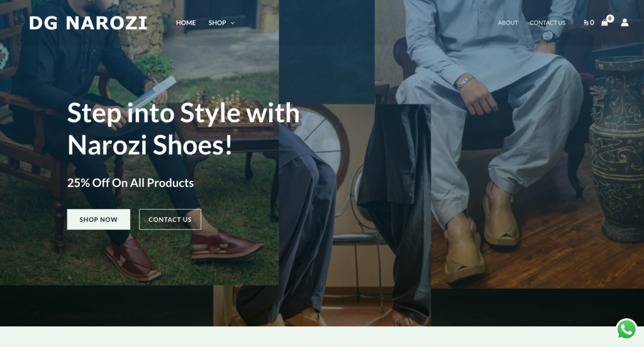Click the shopping cart bag icon
The width and height of the screenshot is (644, 347).
click(604, 23)
